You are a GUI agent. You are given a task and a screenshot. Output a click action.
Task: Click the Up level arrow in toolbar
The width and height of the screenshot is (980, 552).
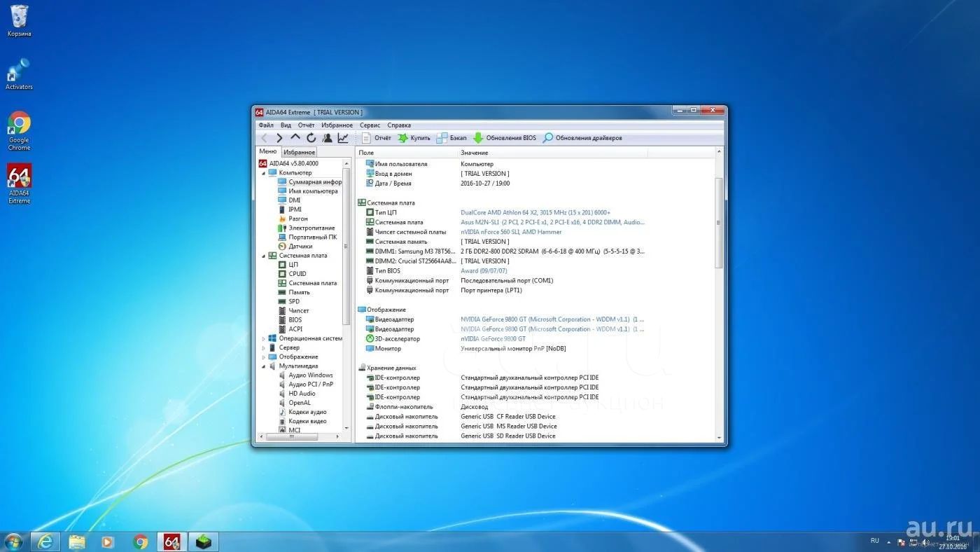click(295, 138)
